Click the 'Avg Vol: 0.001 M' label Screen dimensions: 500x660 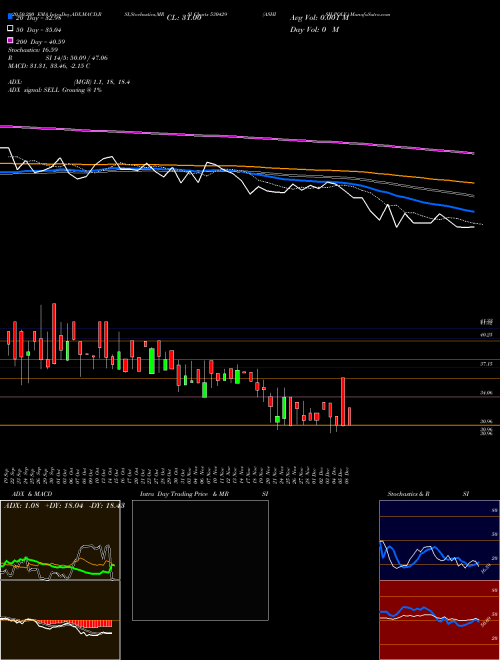(x=319, y=18)
